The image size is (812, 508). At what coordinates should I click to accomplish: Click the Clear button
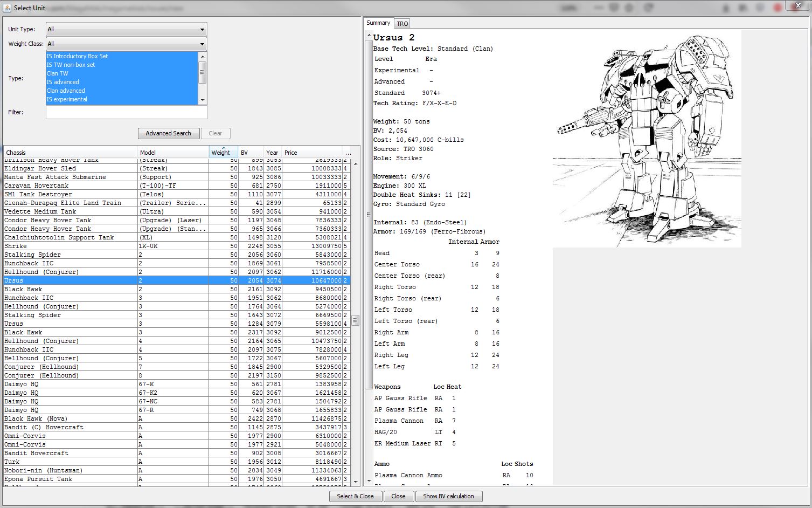[216, 133]
